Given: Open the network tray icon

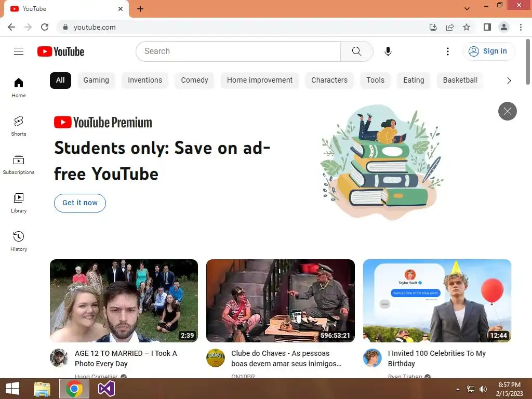Looking at the screenshot, I should pyautogui.click(x=471, y=389).
